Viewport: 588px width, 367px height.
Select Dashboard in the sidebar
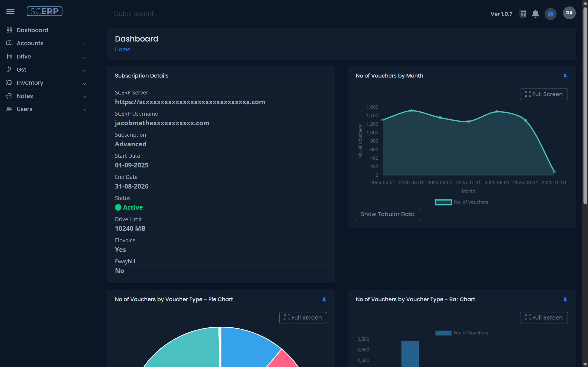[x=32, y=30]
